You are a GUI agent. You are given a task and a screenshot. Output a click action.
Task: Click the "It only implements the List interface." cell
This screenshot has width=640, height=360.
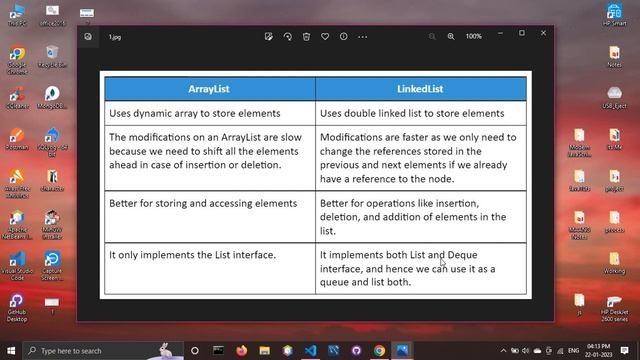[x=210, y=268]
